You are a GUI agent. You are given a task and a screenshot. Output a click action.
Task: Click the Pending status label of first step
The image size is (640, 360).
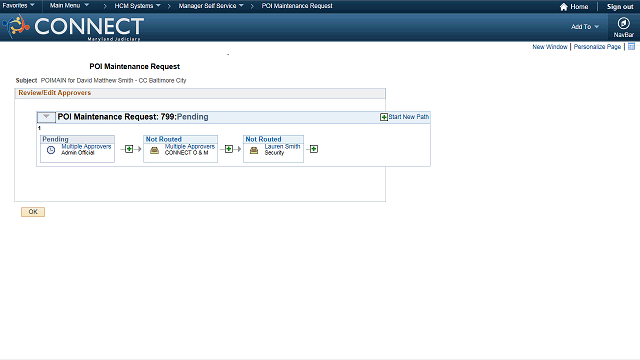click(x=56, y=139)
